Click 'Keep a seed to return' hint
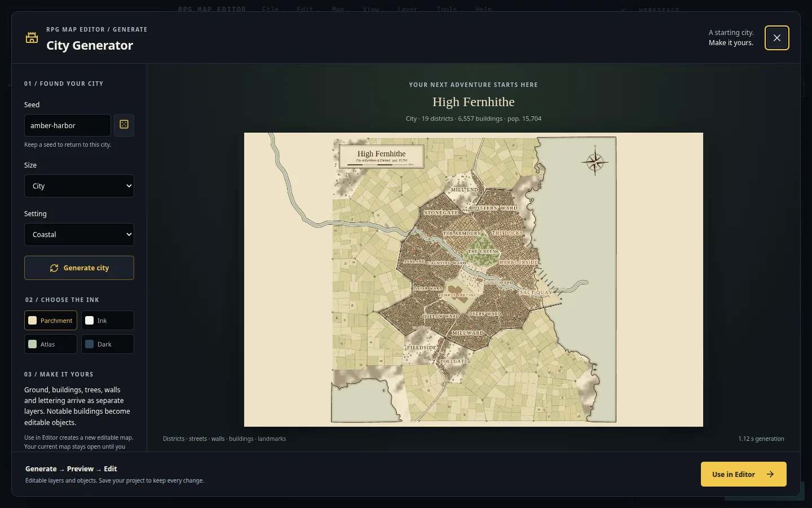This screenshot has height=508, width=812. click(68, 144)
